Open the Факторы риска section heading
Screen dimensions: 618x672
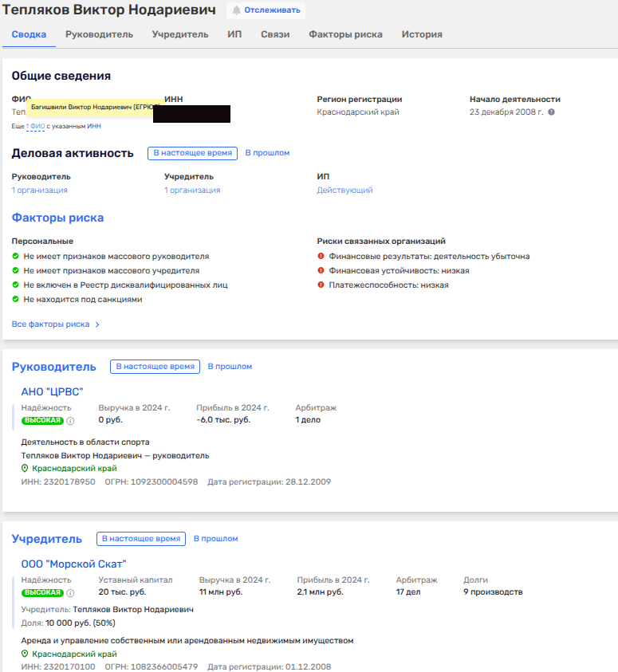tap(57, 218)
